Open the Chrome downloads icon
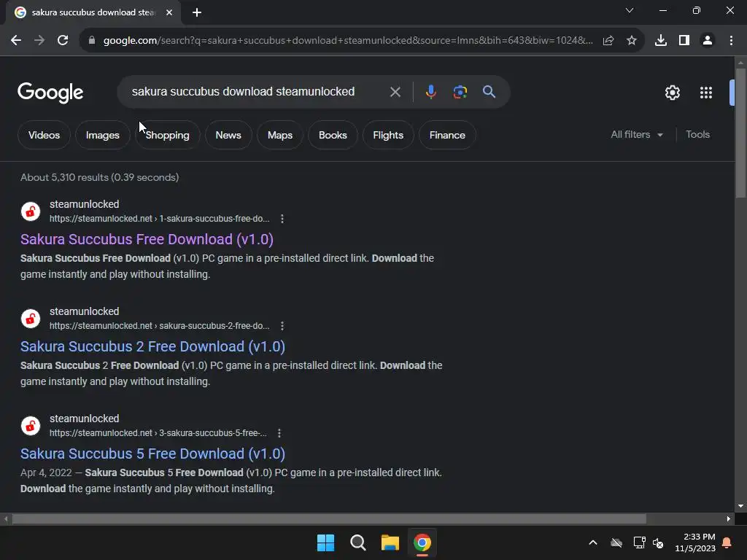747x560 pixels. [x=661, y=41]
